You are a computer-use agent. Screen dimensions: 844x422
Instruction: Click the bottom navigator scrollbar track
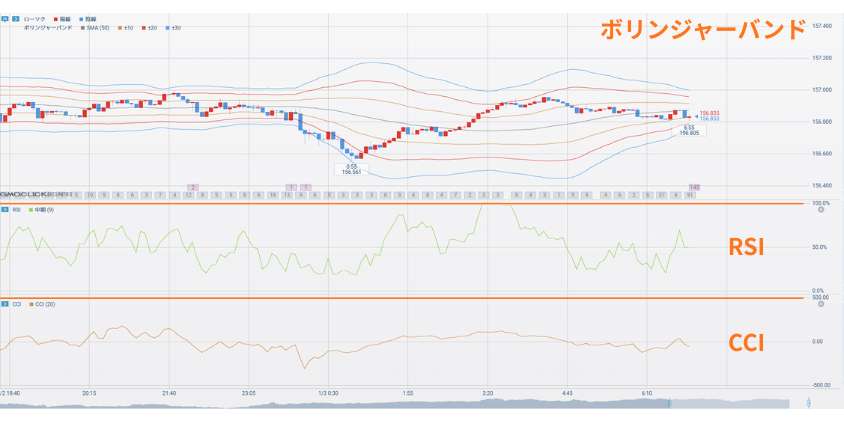click(x=400, y=404)
